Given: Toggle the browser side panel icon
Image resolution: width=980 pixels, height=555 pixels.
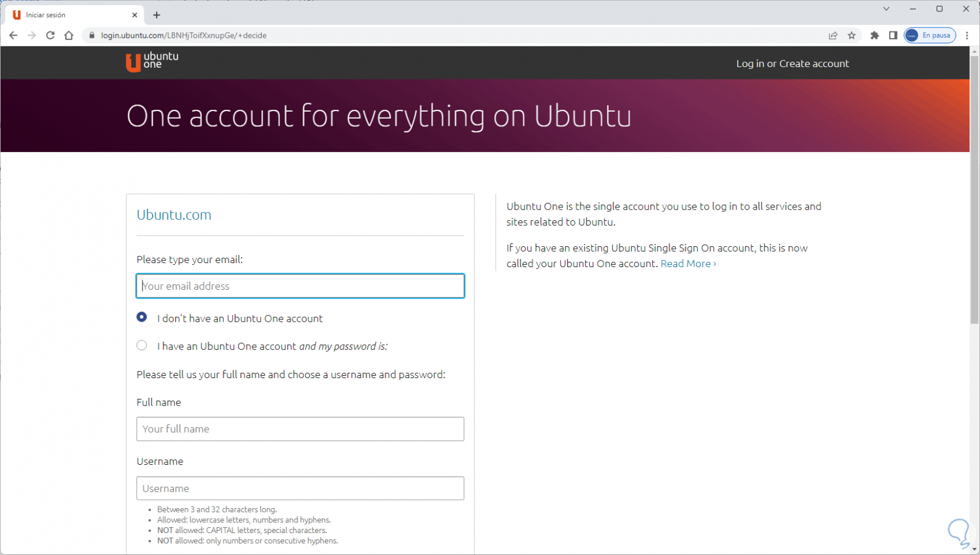Looking at the screenshot, I should point(893,36).
